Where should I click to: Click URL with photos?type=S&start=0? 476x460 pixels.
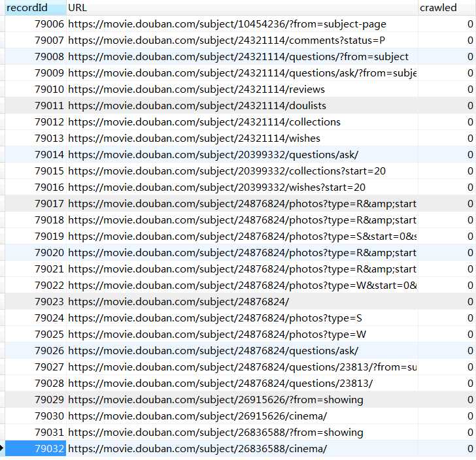click(242, 236)
